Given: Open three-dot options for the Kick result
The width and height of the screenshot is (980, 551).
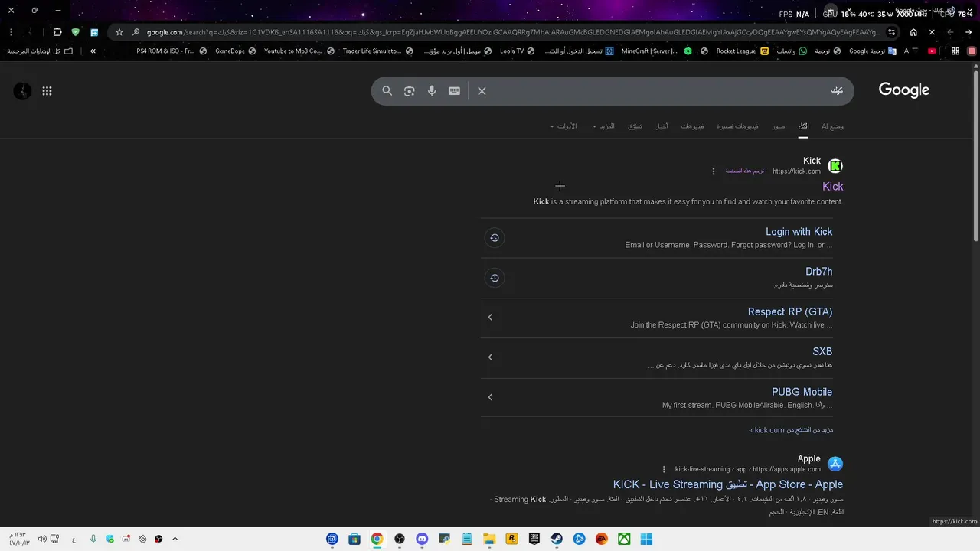Looking at the screenshot, I should (714, 171).
